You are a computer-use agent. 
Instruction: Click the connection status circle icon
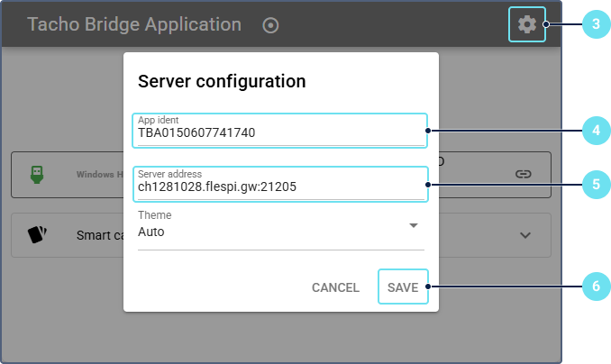tap(270, 25)
